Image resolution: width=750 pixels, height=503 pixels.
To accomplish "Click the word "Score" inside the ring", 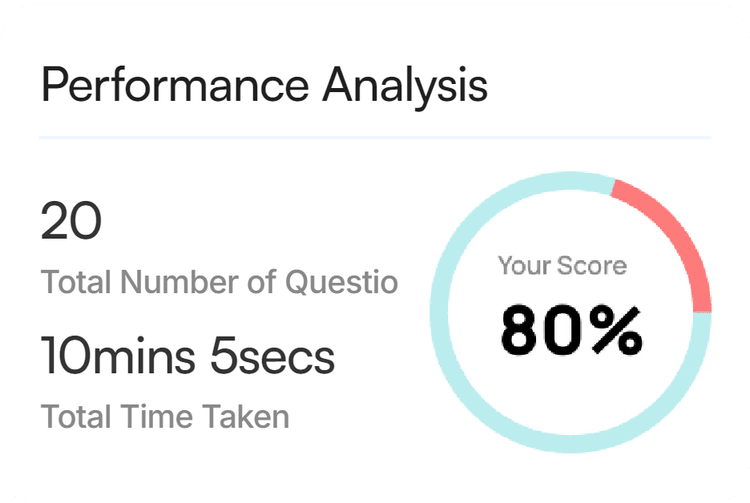I will [x=595, y=266].
